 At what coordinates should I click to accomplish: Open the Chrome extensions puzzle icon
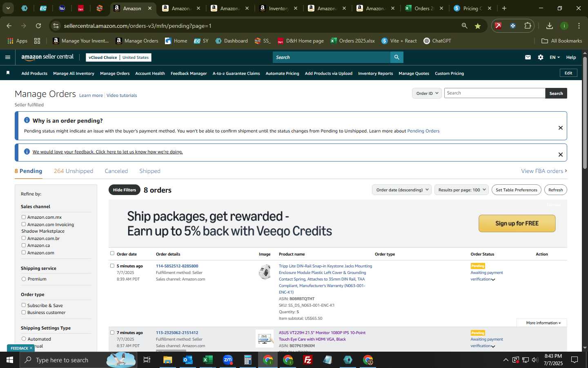(x=528, y=26)
